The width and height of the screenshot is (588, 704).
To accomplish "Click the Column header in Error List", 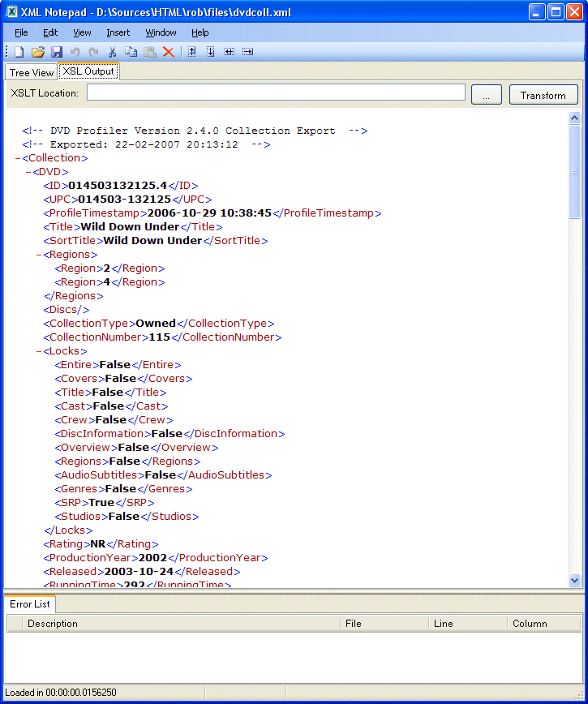I will click(x=544, y=624).
